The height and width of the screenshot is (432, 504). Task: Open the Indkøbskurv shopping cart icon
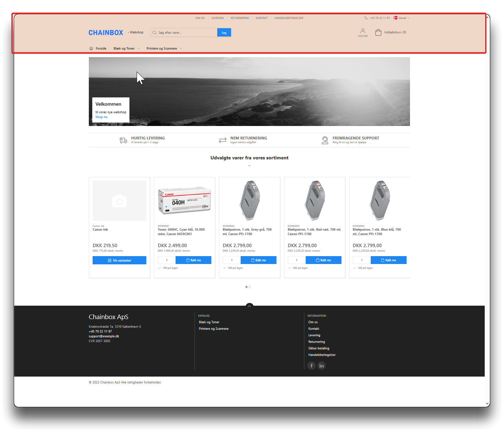[x=378, y=32]
